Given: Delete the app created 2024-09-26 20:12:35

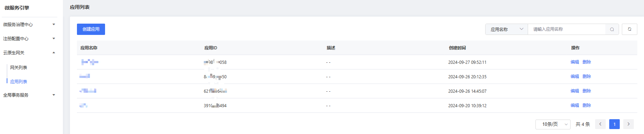Looking at the screenshot, I should [587, 77].
